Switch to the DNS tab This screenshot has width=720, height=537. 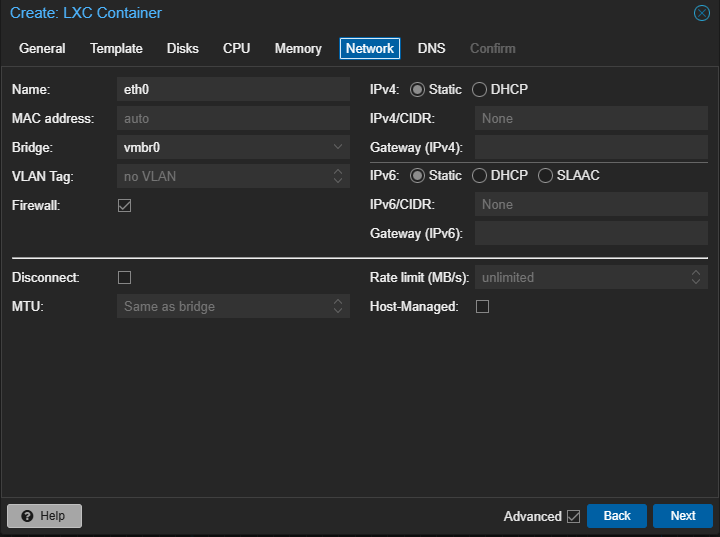431,48
